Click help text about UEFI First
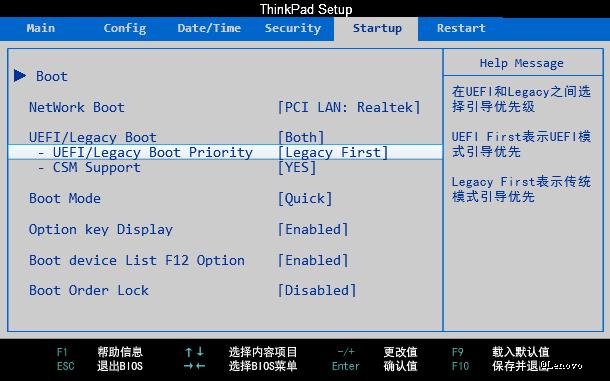Viewport: 610px width, 381px height. click(521, 144)
